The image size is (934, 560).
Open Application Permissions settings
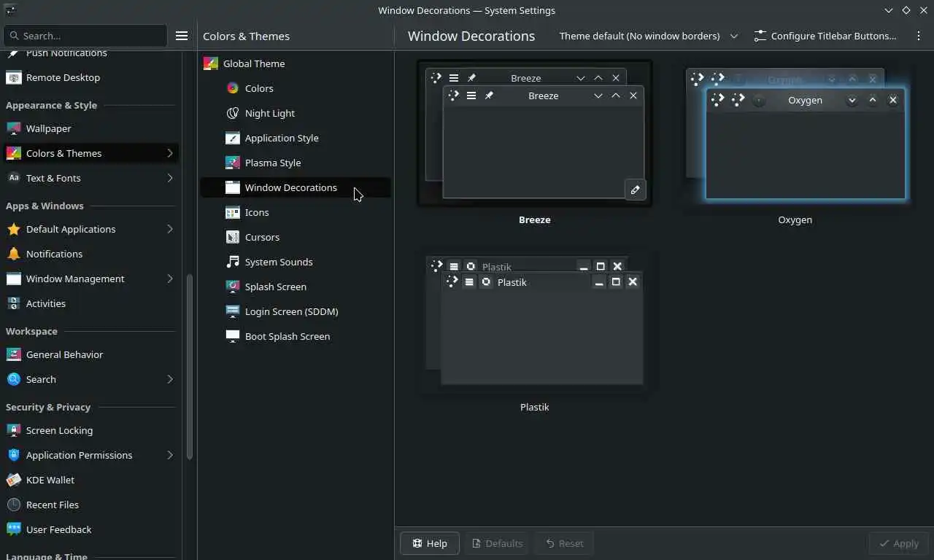tap(90, 455)
